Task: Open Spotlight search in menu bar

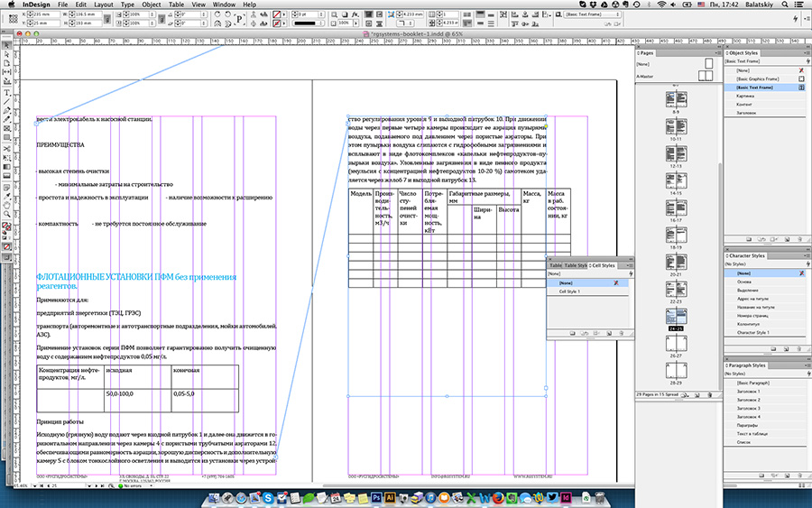Action: [785, 5]
